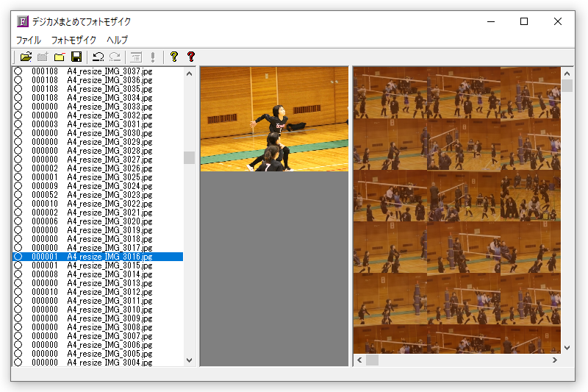Select file A4_resize_IMG_3015.jpg in list
Screen dimensions: 588x392
click(x=110, y=266)
